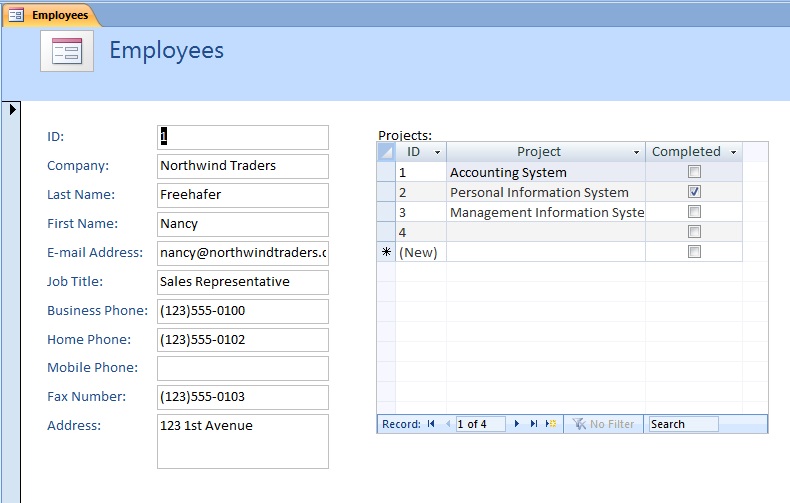This screenshot has height=503, width=790.
Task: Uncheck Completed for Personal Information System
Action: 694,192
